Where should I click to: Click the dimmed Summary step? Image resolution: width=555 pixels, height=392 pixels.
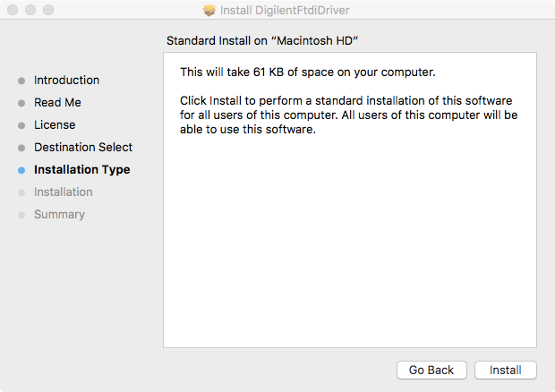coord(59,215)
